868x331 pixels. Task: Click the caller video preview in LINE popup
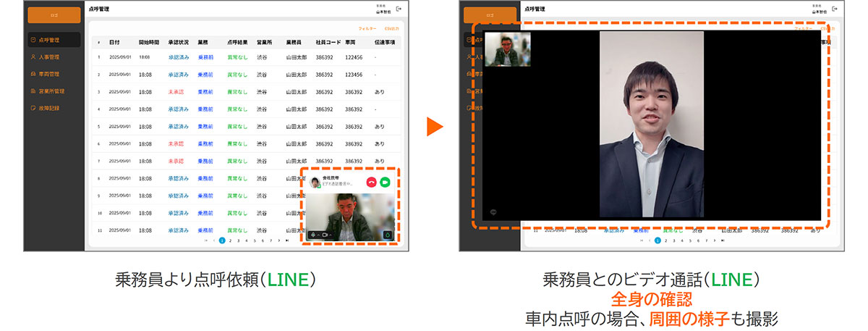350,217
